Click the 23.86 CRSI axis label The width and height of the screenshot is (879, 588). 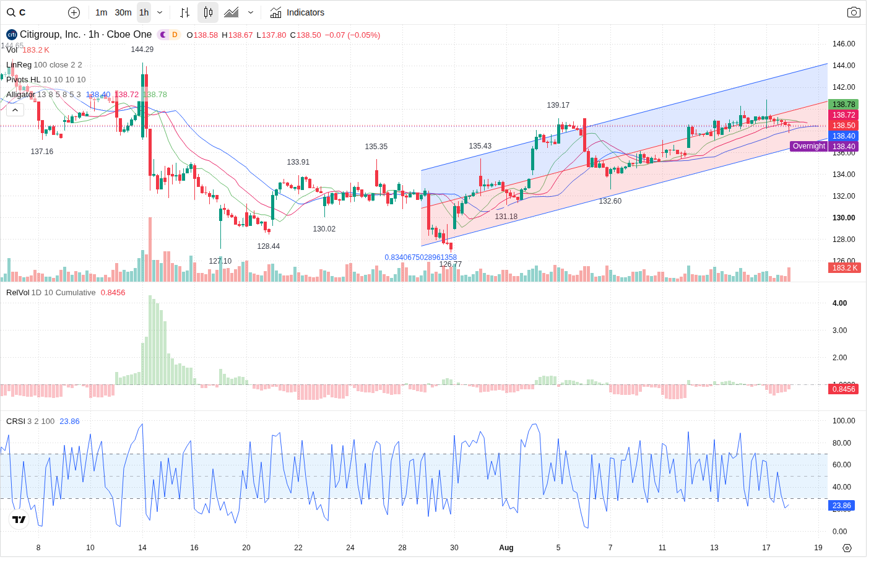click(x=841, y=506)
